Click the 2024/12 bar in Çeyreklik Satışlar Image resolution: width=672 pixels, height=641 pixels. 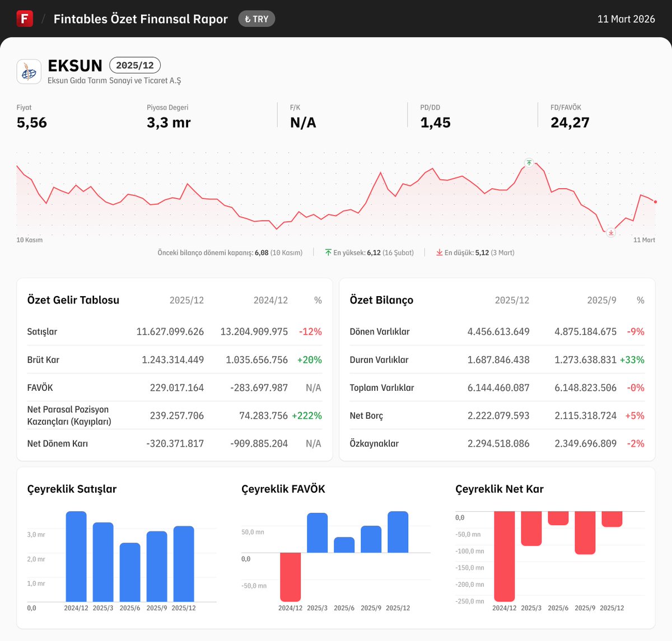(x=76, y=556)
